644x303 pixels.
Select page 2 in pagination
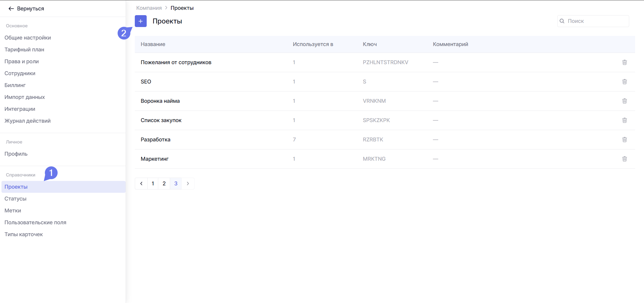pyautogui.click(x=164, y=184)
